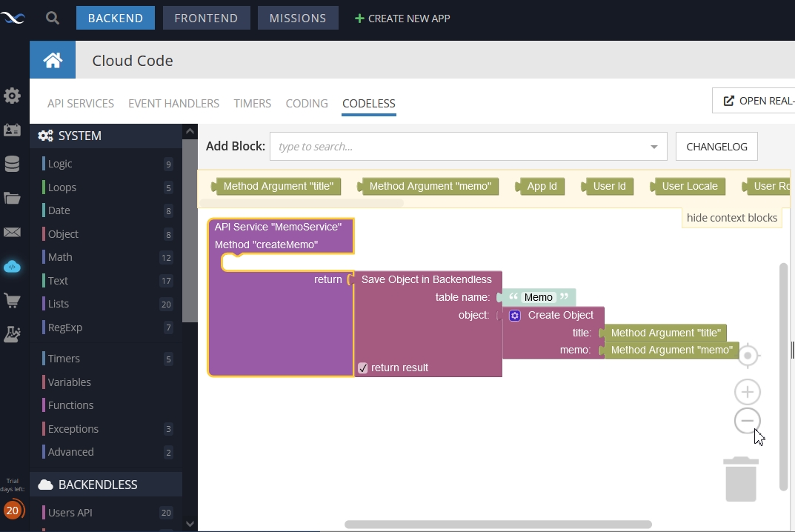
Task: Click the context blocks horizontal scrollbar
Action: (x=302, y=203)
